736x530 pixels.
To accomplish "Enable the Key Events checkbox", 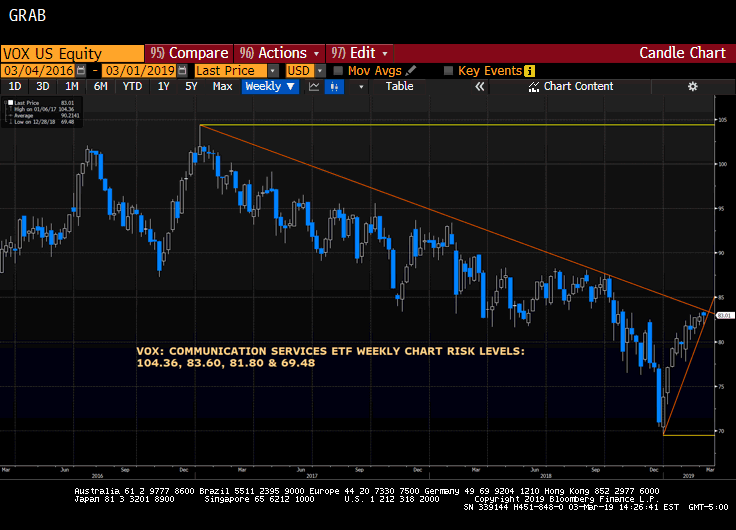I will point(448,71).
